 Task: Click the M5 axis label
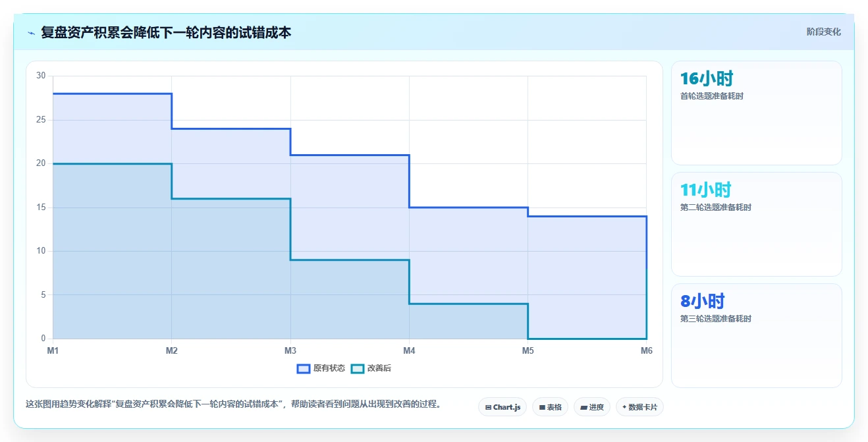[528, 351]
